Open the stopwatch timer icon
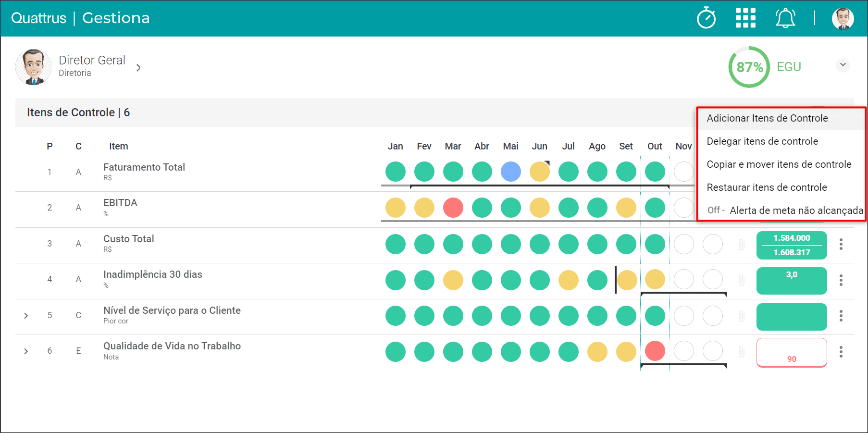Image resolution: width=868 pixels, height=433 pixels. 706,18
